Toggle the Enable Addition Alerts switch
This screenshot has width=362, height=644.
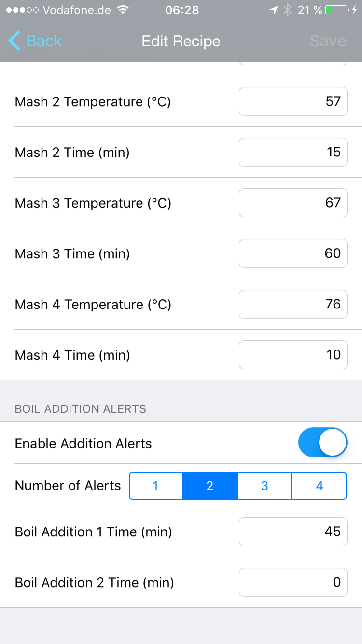coord(322,442)
